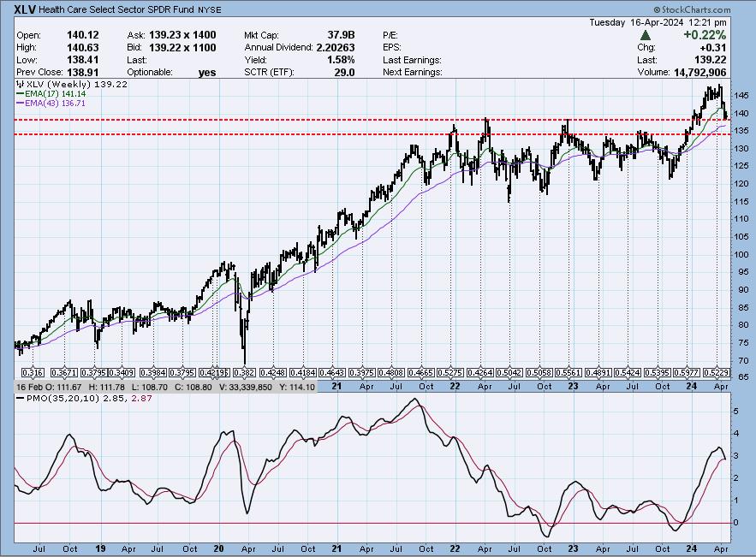
Task: Click the dividend box 0.382
Action: 244,372
